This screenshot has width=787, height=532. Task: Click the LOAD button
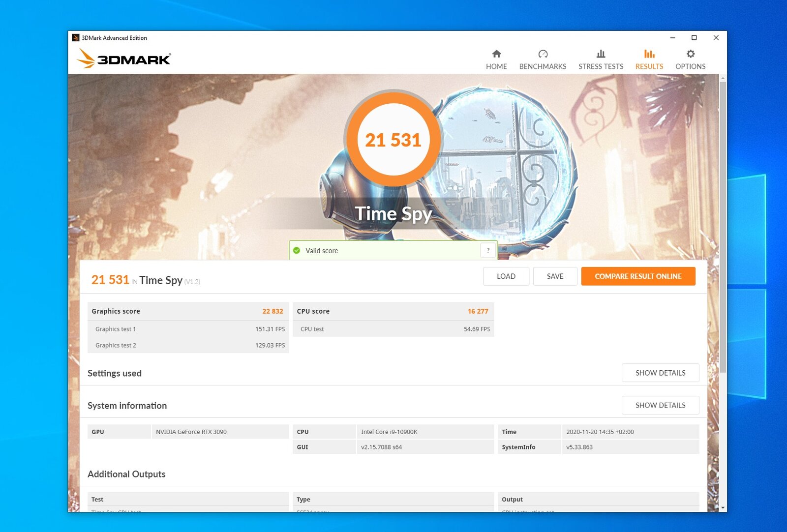click(x=506, y=276)
